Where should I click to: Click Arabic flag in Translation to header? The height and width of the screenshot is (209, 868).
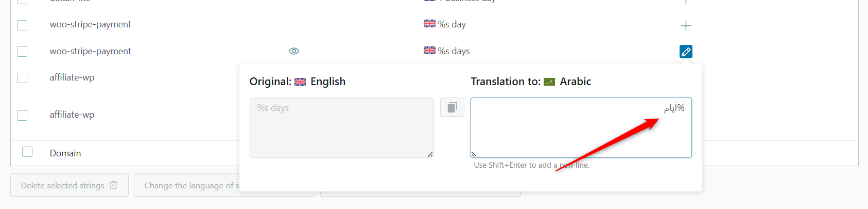[x=549, y=82]
